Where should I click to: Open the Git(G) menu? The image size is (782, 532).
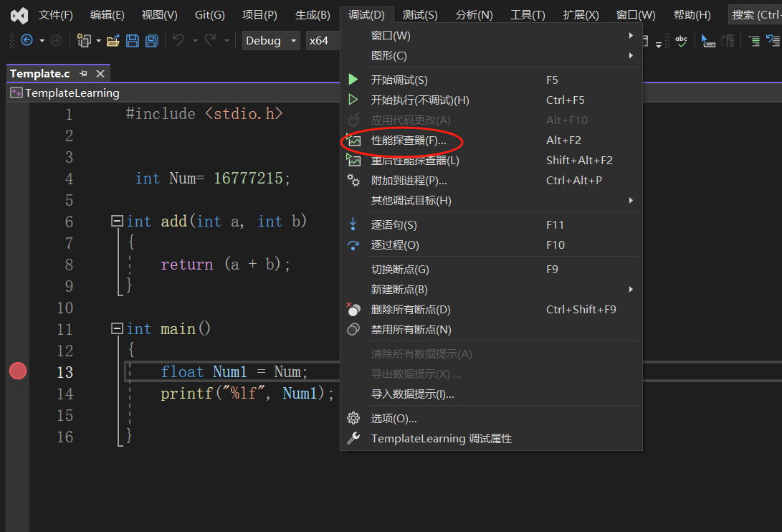click(210, 15)
